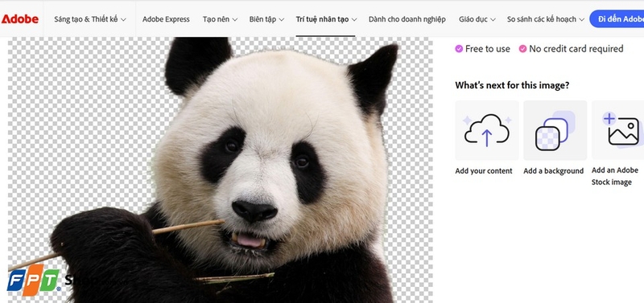
Task: Open the layered squares Add a background icon
Action: coord(555,130)
